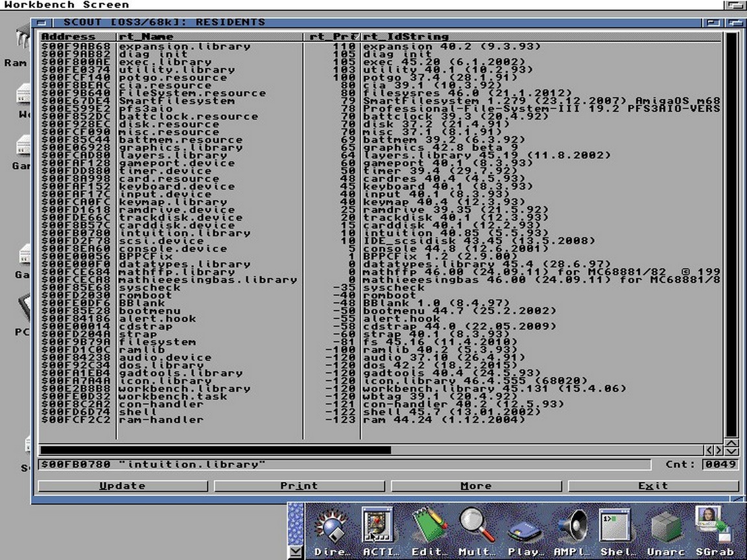Click the list's right scroll arrow
The height and width of the screenshot is (560, 747).
(718, 450)
